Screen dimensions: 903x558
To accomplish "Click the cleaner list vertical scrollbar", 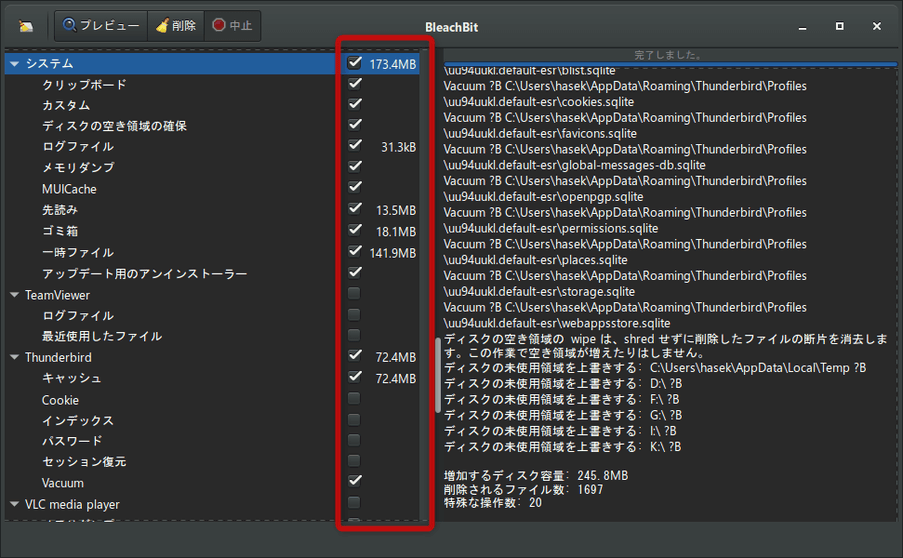I will [438, 375].
